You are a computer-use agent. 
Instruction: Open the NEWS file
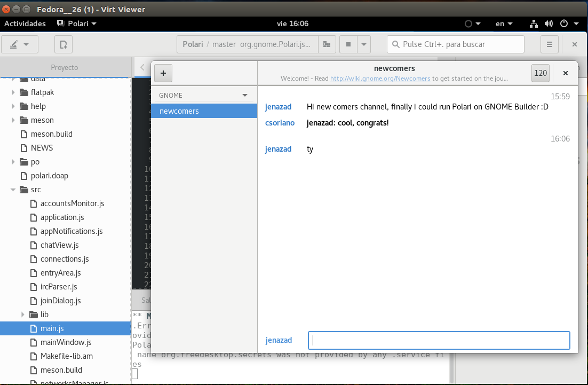[x=42, y=148]
